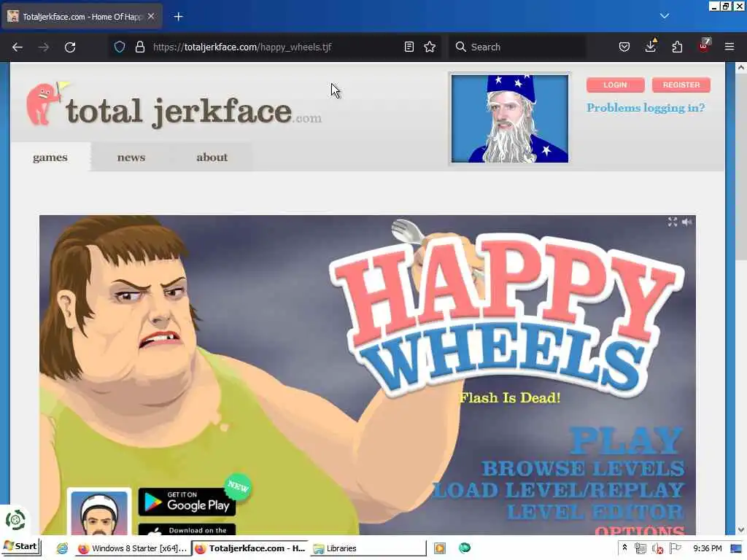Go back using the browser back arrow
The image size is (747, 560).
pos(18,47)
